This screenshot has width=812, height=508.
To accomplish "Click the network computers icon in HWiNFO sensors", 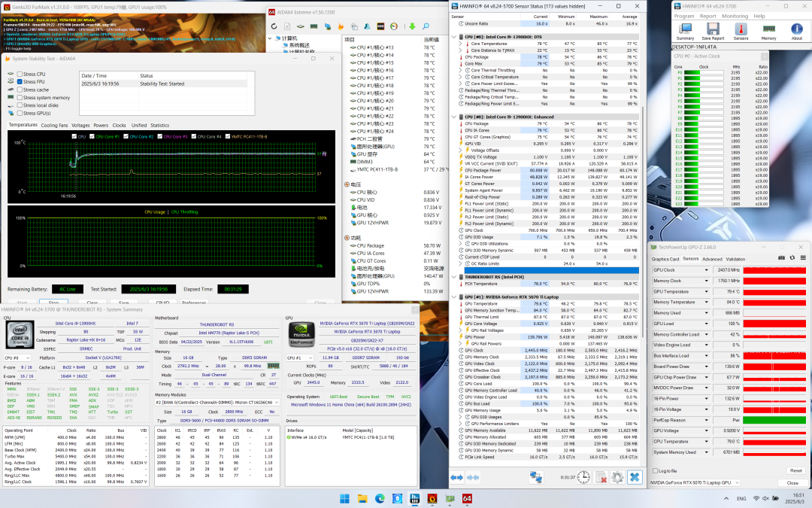I will pyautogui.click(x=535, y=477).
